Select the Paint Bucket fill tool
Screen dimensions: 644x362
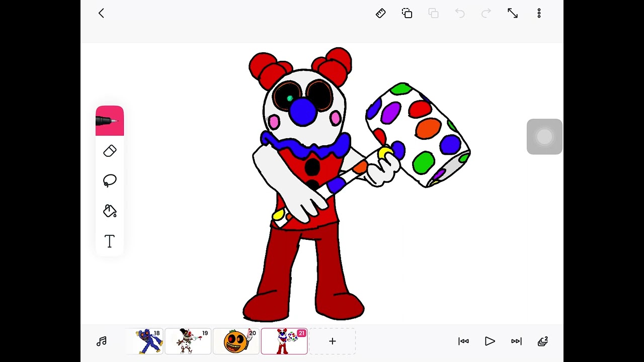(x=110, y=211)
